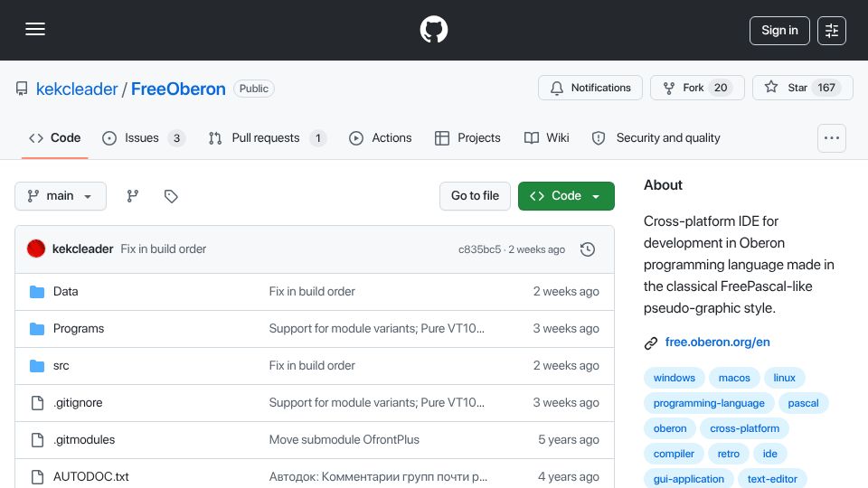Open the Wiki tab
The image size is (868, 488).
pos(546,137)
